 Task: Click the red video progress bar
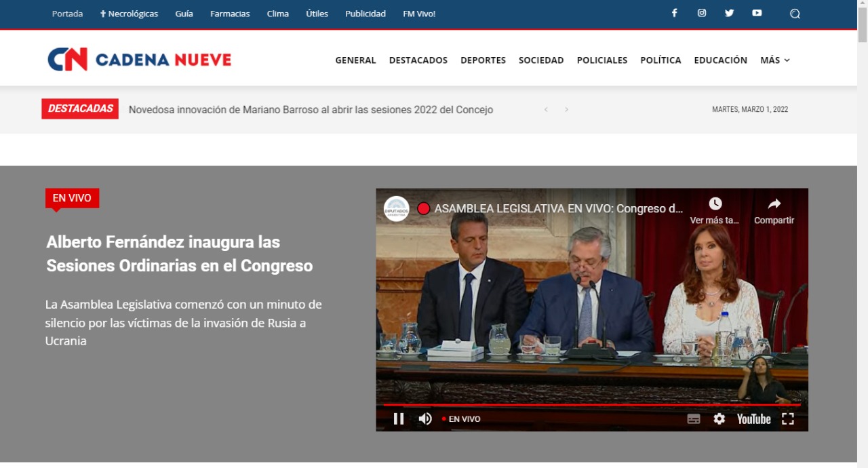(x=590, y=405)
